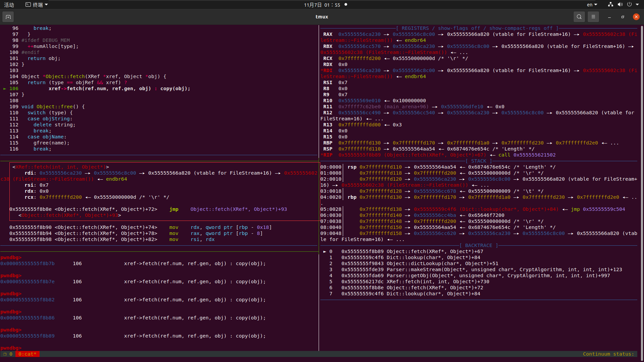Open the system menu arrow
This screenshot has width=644, height=362.
[637, 5]
